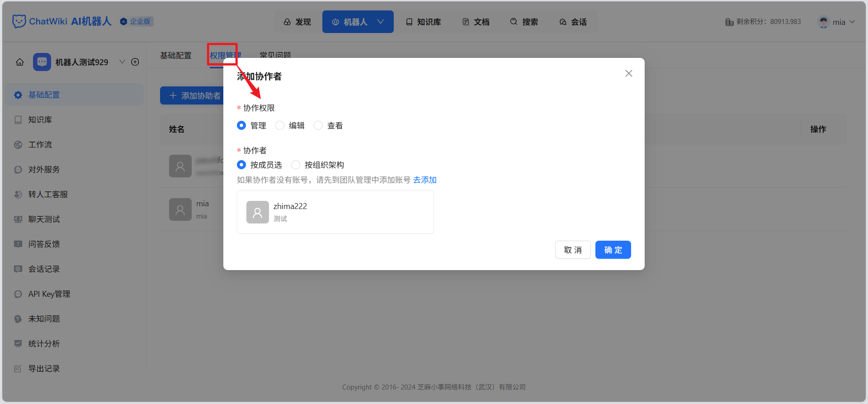This screenshot has height=404, width=868.
Task: Click the home icon in the sidebar
Action: point(20,62)
